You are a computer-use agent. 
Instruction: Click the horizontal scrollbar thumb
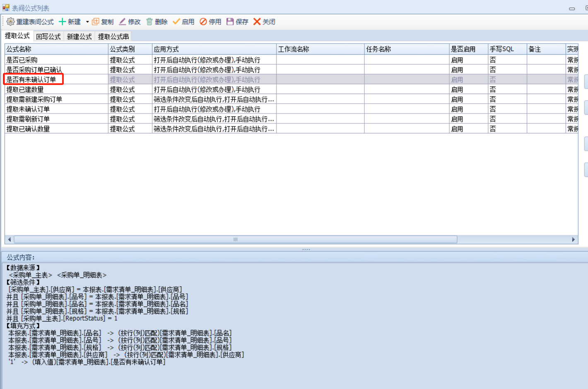pyautogui.click(x=235, y=239)
